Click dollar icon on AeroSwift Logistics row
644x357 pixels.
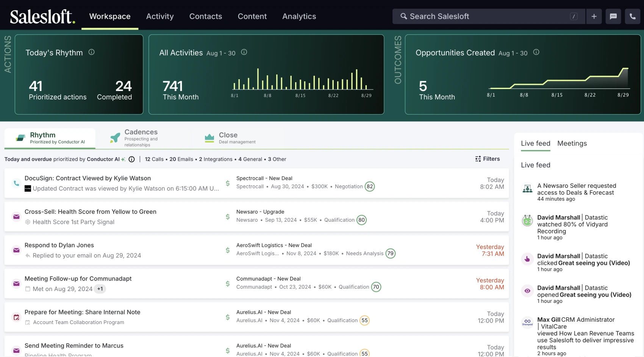[x=228, y=250]
